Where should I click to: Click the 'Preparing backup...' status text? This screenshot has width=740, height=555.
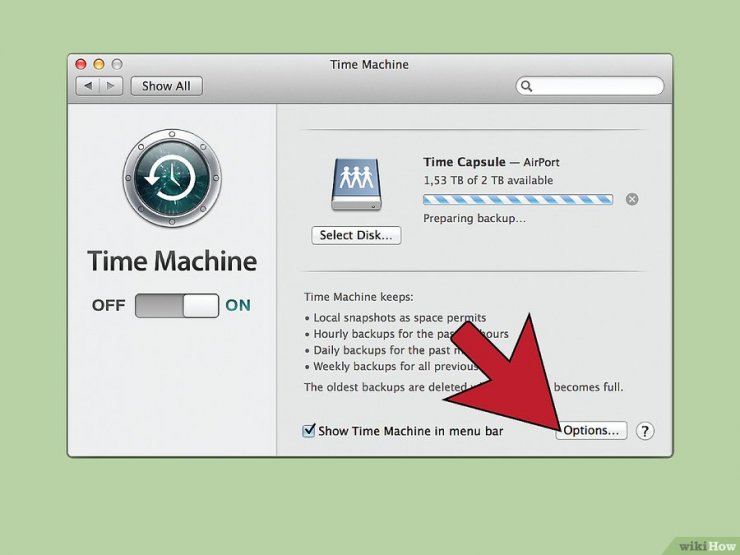click(474, 219)
